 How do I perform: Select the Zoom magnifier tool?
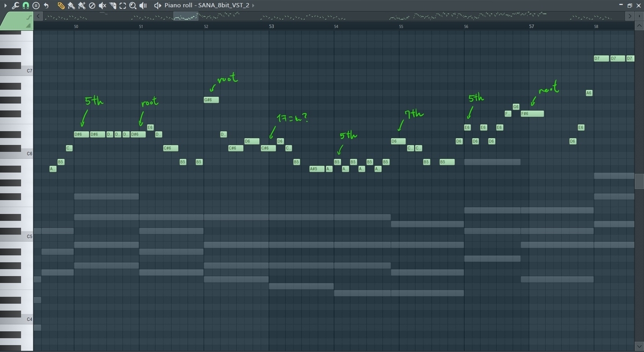pyautogui.click(x=133, y=5)
